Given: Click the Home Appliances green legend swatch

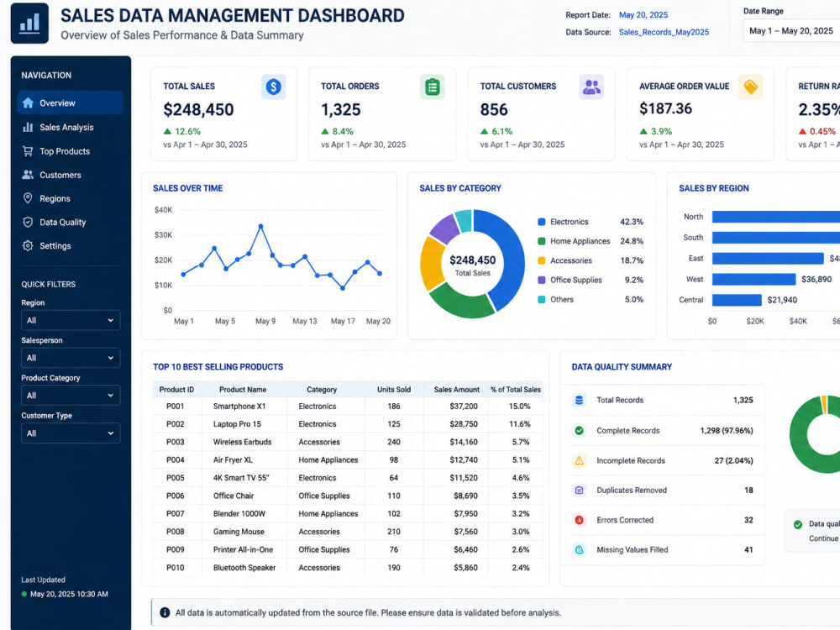Looking at the screenshot, I should (541, 241).
